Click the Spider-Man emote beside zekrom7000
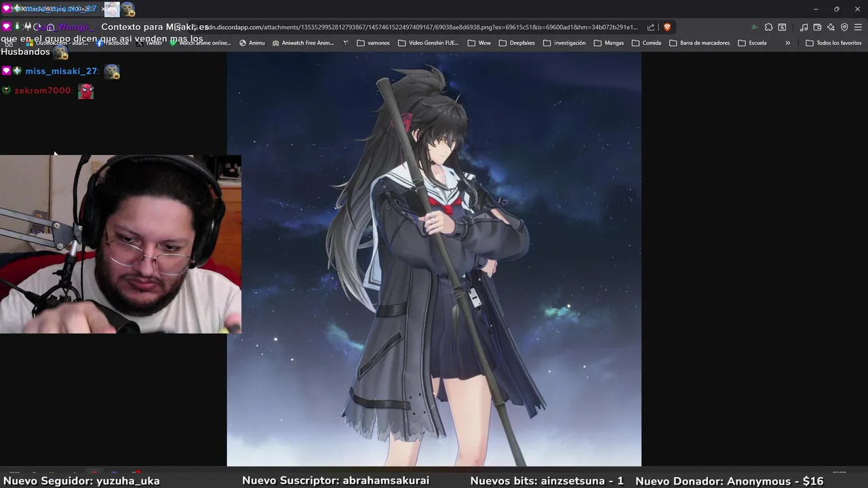The width and height of the screenshot is (868, 488). tap(85, 91)
